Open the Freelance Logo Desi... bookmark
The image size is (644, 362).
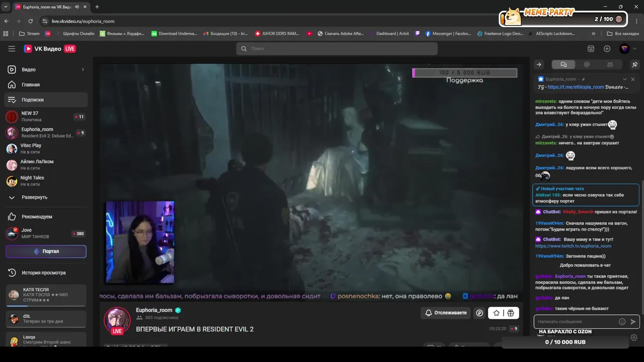[x=500, y=34]
